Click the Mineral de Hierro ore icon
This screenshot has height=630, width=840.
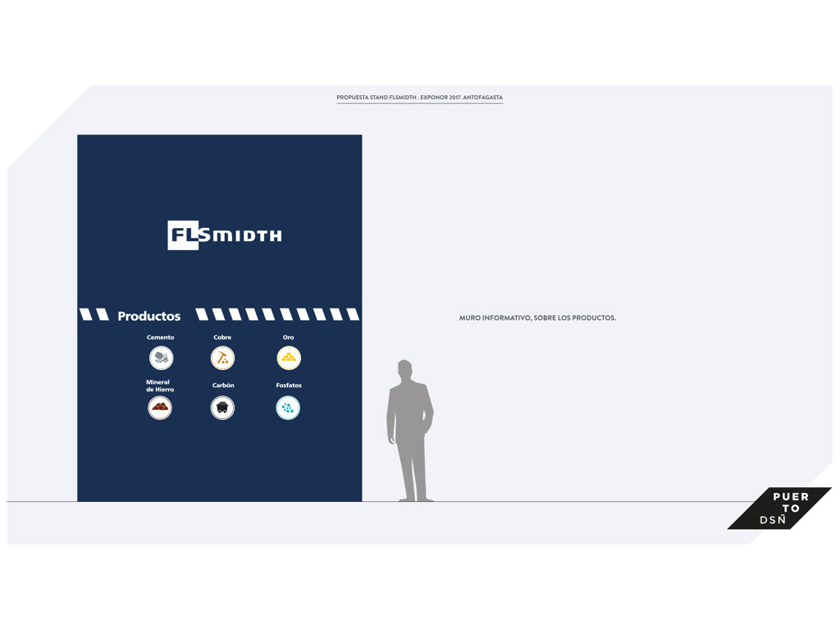coord(160,408)
